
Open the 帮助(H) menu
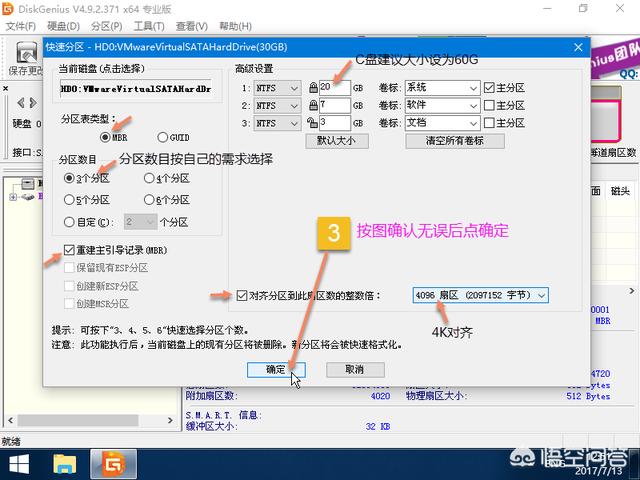coord(235,27)
